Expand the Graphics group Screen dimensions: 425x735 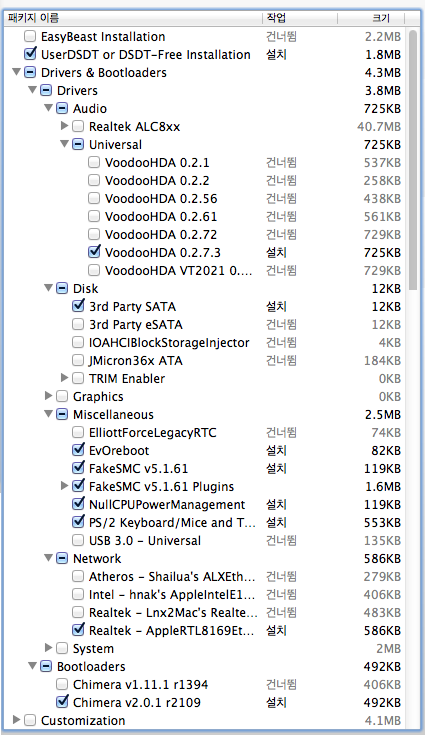click(48, 396)
